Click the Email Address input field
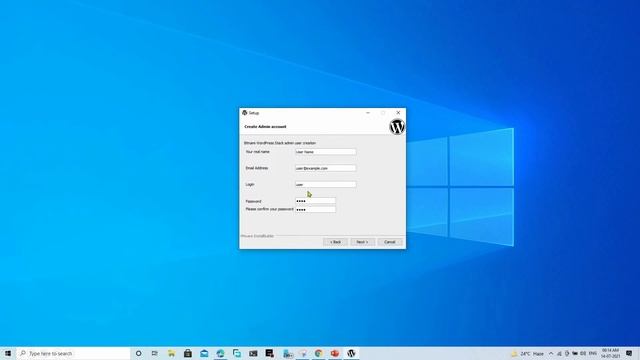640x360 pixels. point(325,168)
